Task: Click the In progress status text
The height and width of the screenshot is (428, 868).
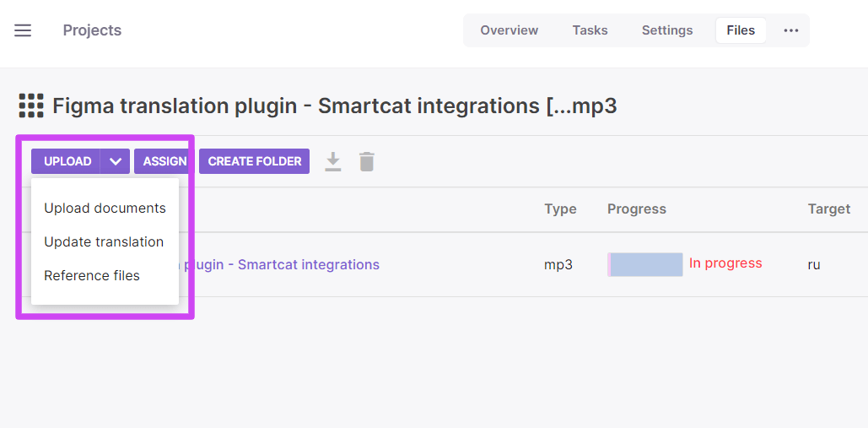Action: point(725,263)
